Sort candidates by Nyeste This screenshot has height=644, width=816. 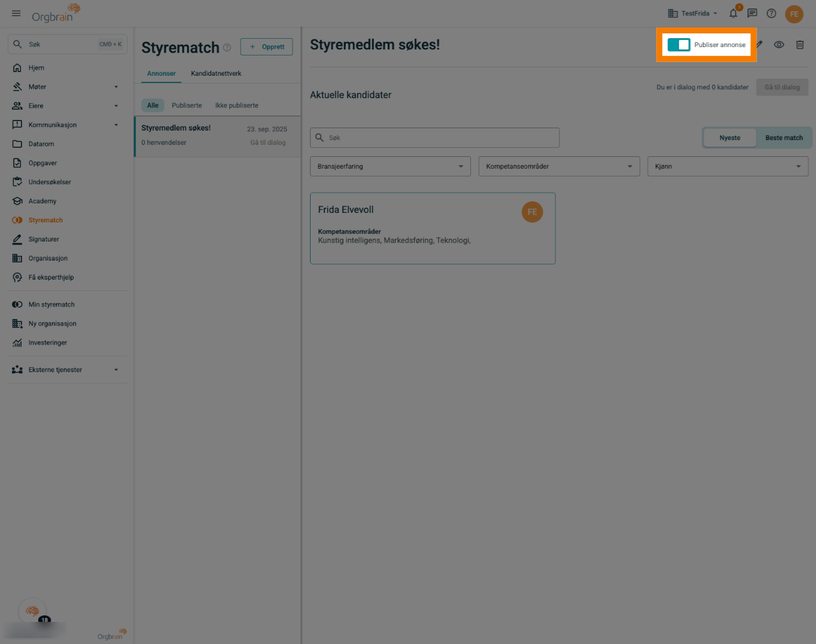pyautogui.click(x=730, y=138)
